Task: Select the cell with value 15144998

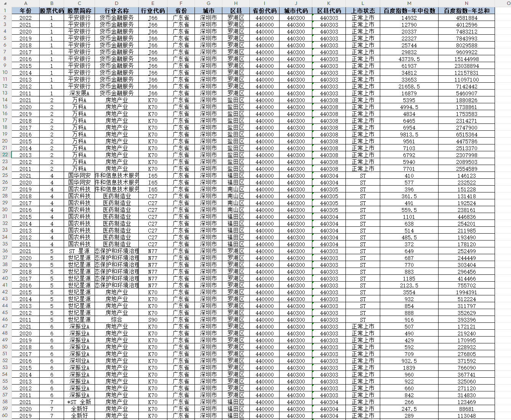Action: pos(466,59)
